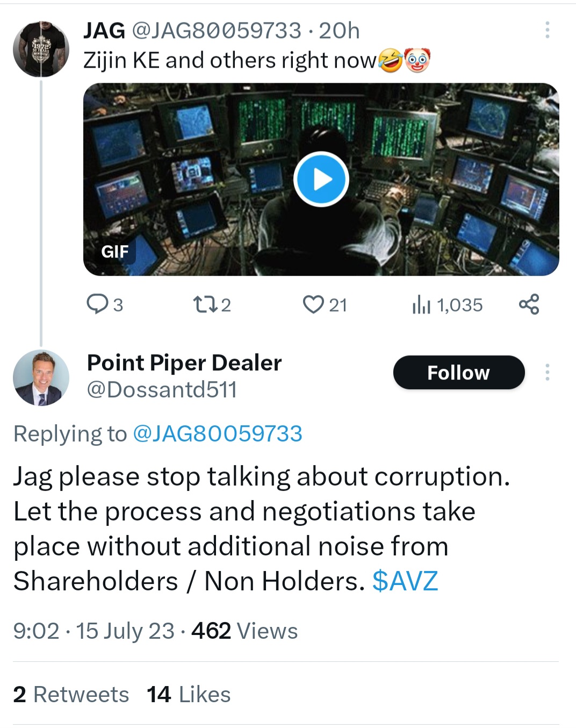Open JAG's profile picture
This screenshot has width=576, height=728.
(41, 49)
